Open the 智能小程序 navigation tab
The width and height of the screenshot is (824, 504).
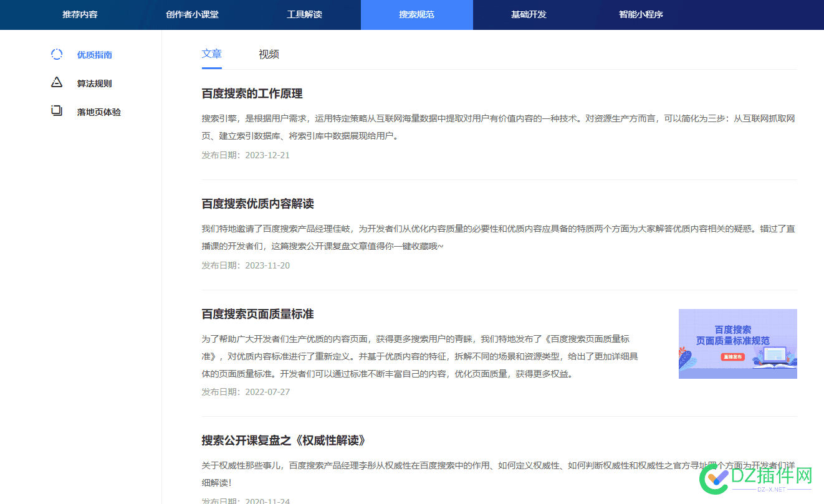(x=641, y=14)
